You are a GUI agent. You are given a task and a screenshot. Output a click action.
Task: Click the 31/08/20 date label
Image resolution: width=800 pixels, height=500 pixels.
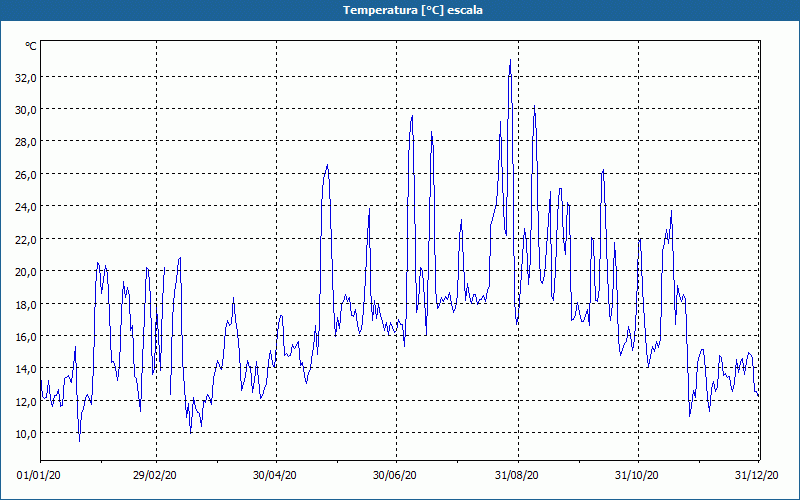516,475
